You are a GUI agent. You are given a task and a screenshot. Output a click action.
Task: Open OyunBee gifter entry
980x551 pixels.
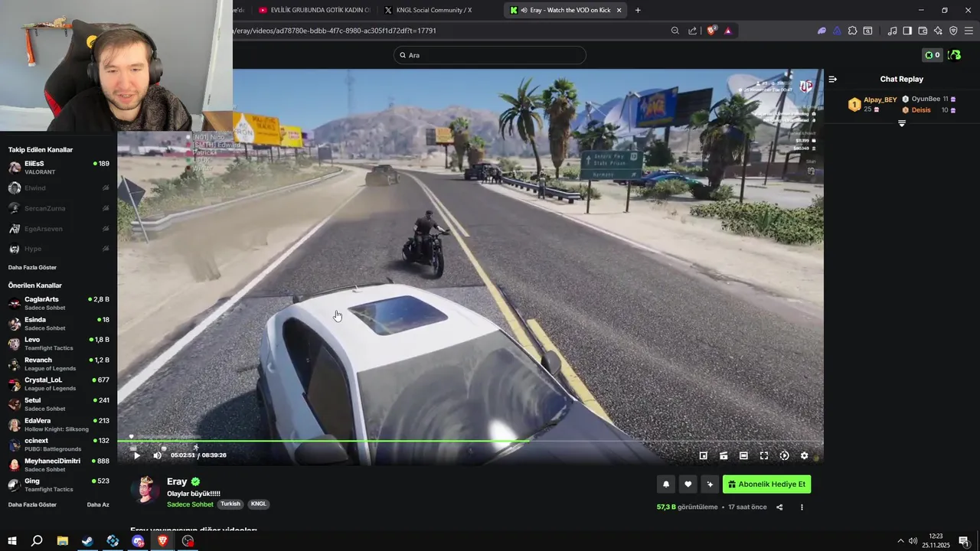click(929, 99)
